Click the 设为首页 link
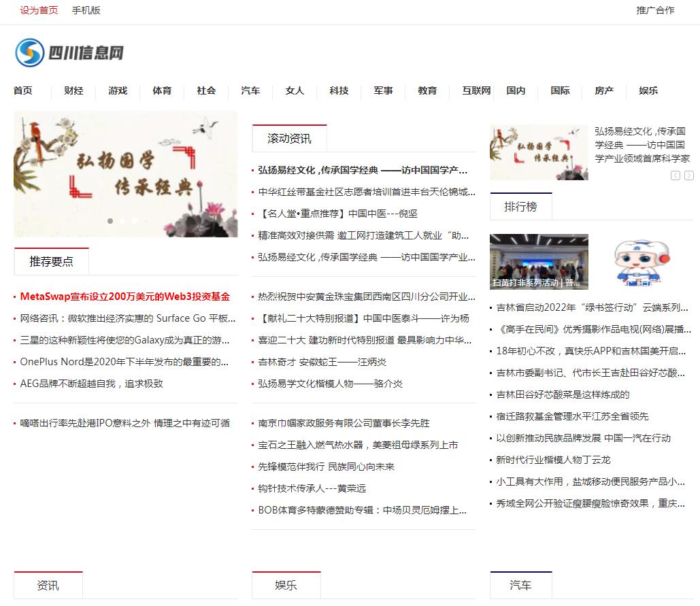 point(39,10)
